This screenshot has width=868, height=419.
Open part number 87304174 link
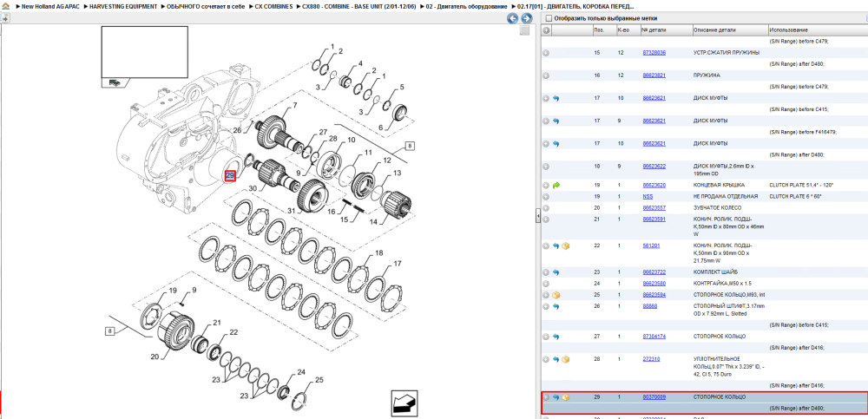654,337
